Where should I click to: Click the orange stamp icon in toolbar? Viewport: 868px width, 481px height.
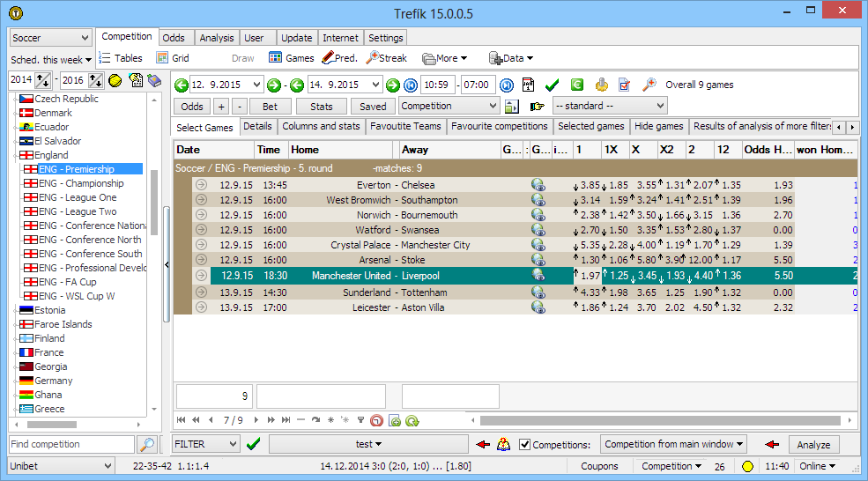[601, 85]
